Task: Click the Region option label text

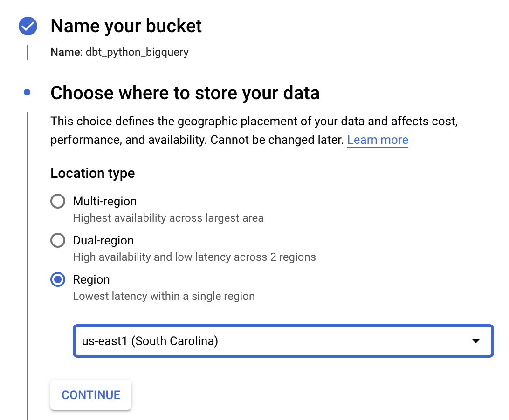Action: coord(91,280)
